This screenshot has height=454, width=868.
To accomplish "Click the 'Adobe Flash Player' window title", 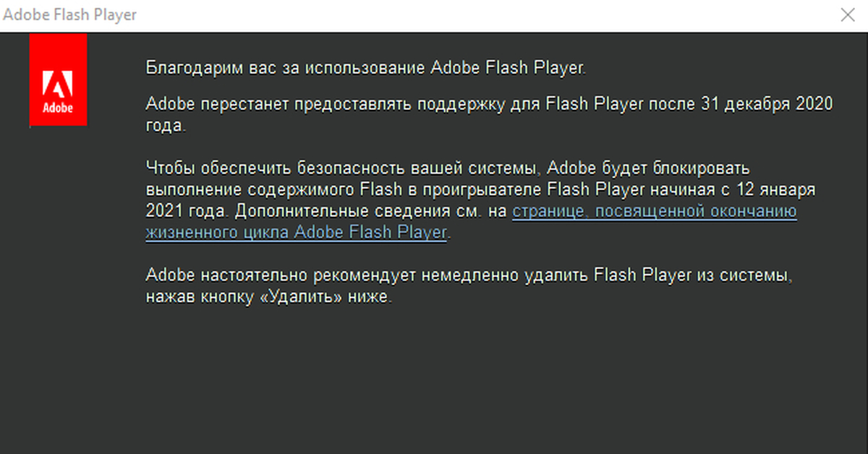I will [70, 15].
